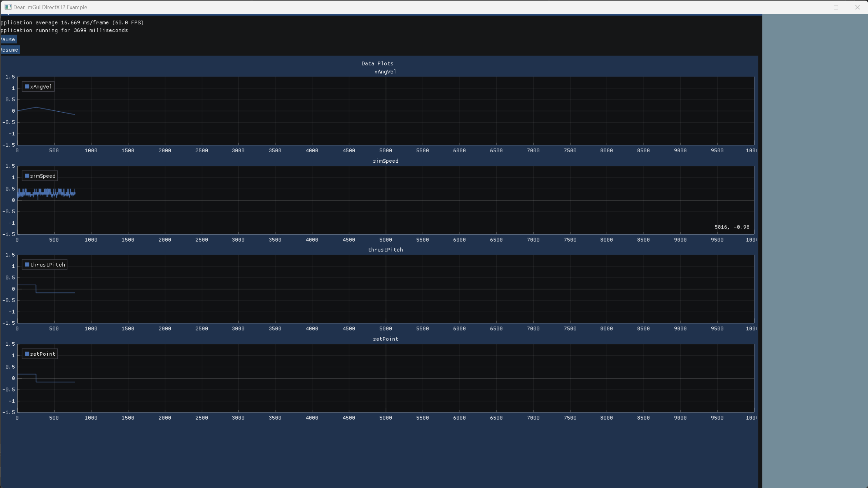Screen dimensions: 868x488
Task: Maximize the Dear ImGui window
Action: pyautogui.click(x=836, y=7)
